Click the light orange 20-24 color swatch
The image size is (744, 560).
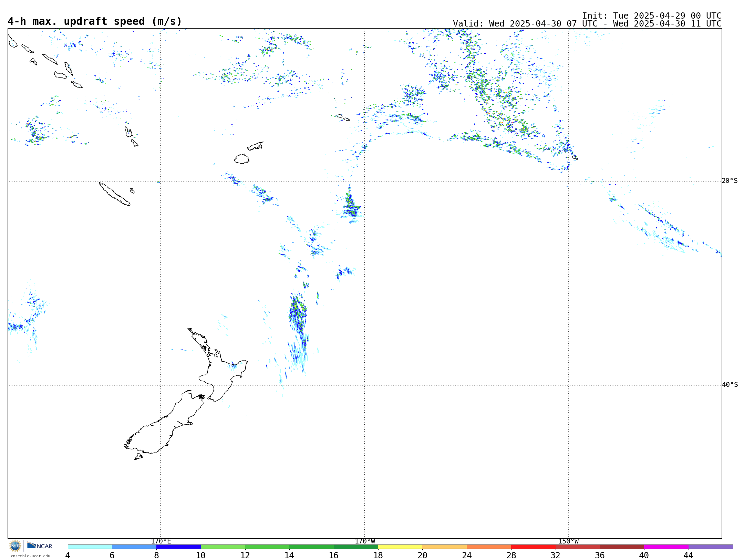point(445,547)
